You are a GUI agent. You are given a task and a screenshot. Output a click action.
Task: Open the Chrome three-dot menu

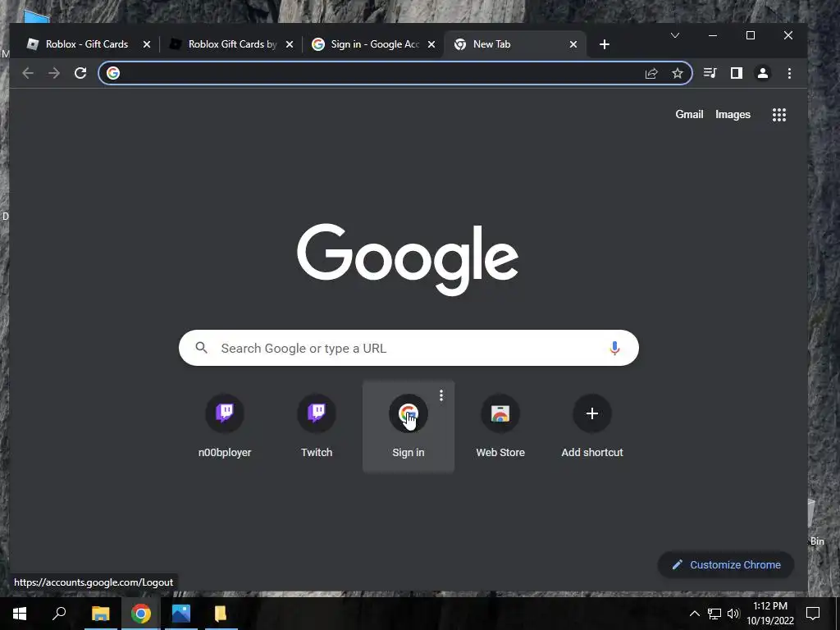789,73
